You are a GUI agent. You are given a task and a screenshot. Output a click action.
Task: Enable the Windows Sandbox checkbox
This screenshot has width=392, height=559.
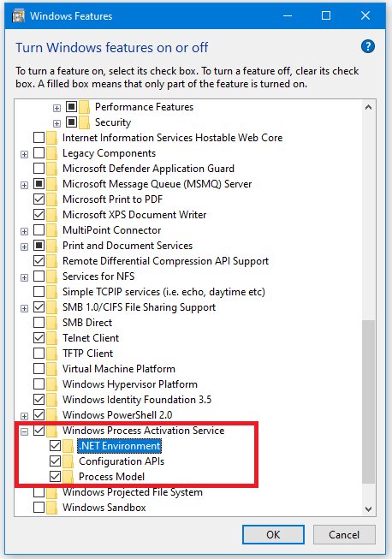[39, 507]
